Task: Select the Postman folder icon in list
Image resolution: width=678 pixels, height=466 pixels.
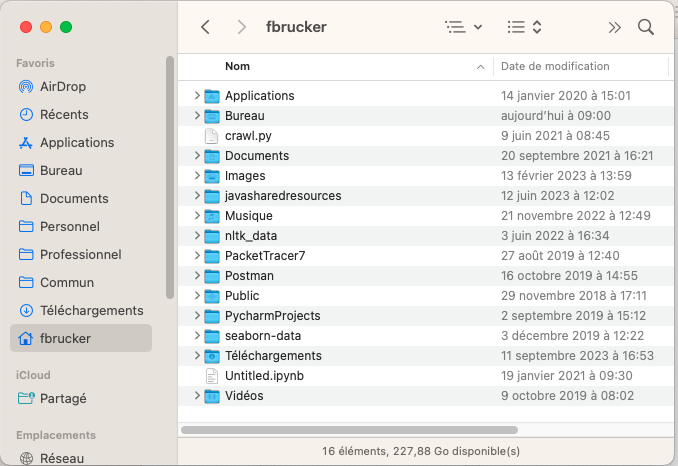Action: pyautogui.click(x=211, y=276)
